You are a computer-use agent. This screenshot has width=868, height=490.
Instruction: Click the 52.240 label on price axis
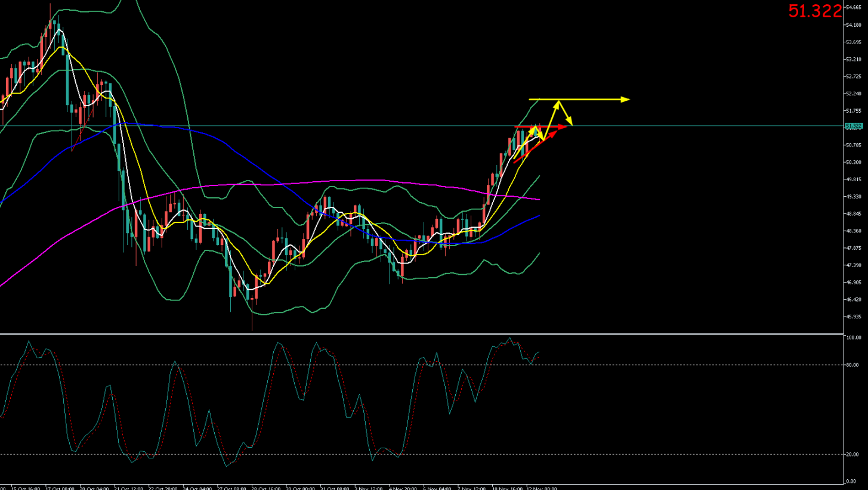(x=854, y=94)
